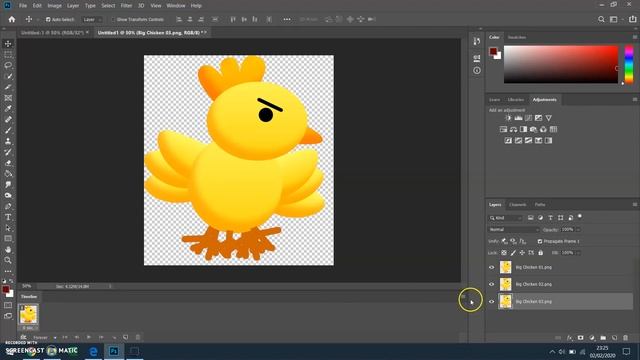Open the Window menu
This screenshot has height=360, width=640.
click(176, 6)
